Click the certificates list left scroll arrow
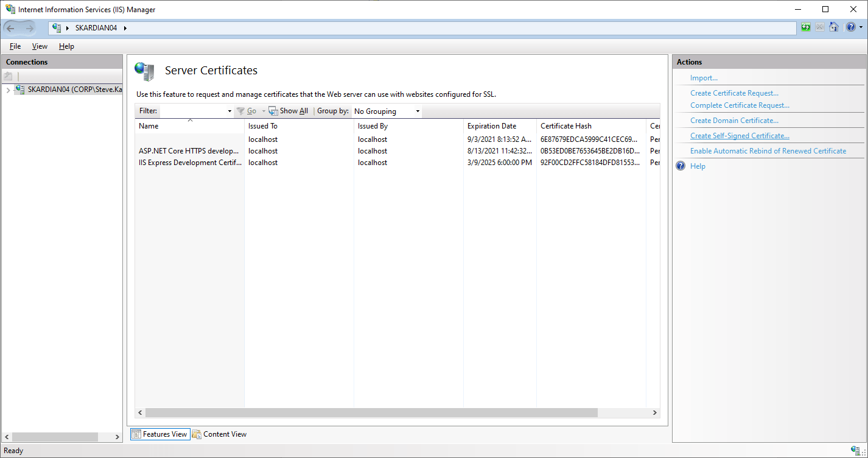The image size is (868, 458). pyautogui.click(x=140, y=412)
